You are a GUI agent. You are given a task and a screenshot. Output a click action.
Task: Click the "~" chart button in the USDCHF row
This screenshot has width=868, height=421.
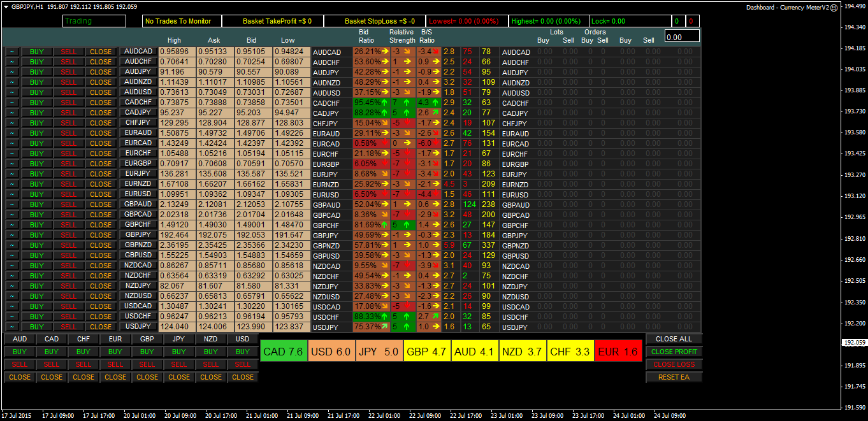point(12,317)
